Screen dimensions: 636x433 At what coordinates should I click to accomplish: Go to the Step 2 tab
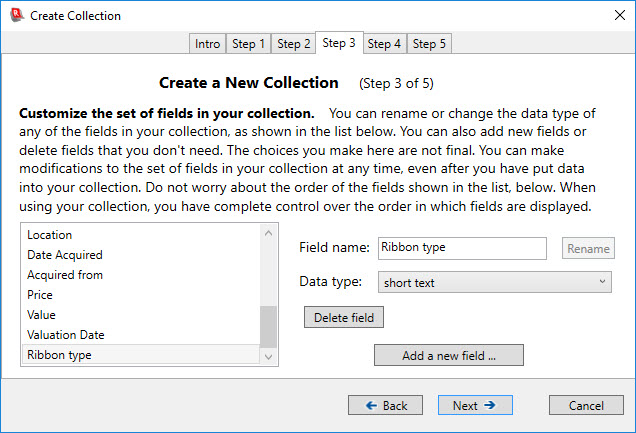click(x=294, y=44)
